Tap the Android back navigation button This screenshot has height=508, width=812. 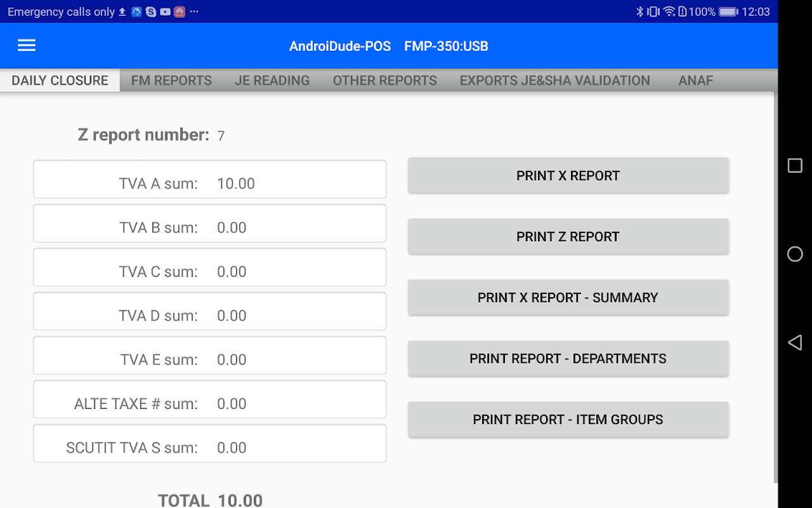[x=795, y=343]
